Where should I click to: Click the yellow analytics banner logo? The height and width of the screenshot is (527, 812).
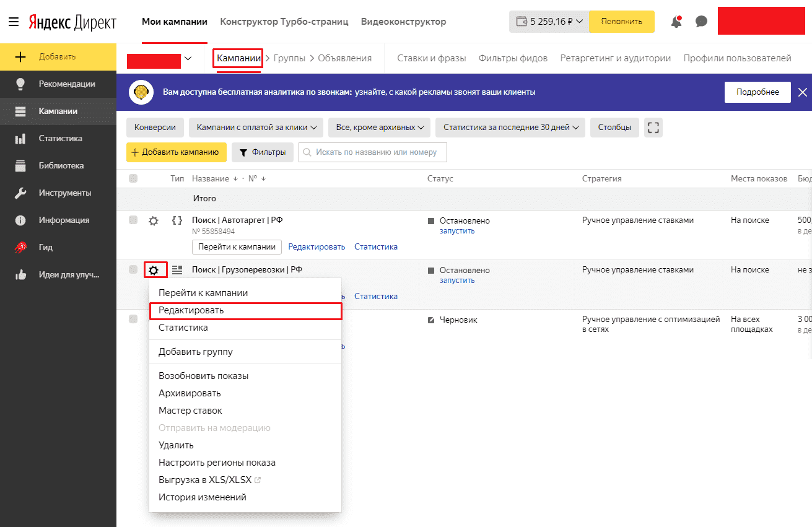coord(141,92)
